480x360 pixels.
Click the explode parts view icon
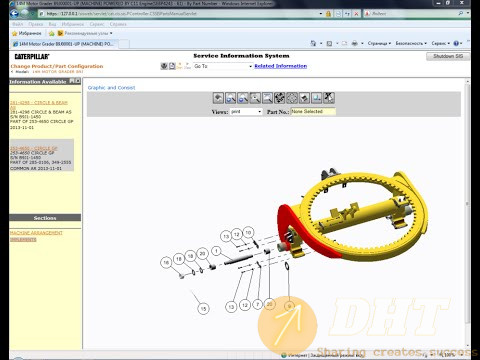279,98
